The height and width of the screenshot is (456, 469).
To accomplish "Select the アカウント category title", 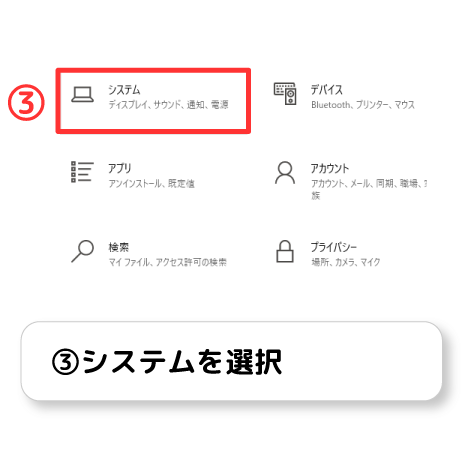I will (x=330, y=168).
